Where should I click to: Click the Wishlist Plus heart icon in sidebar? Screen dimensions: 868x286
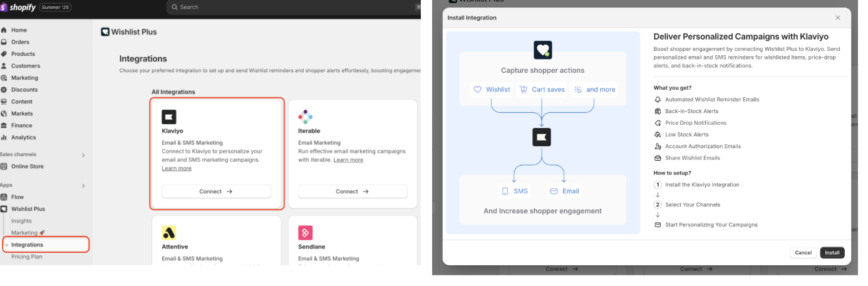pos(4,209)
